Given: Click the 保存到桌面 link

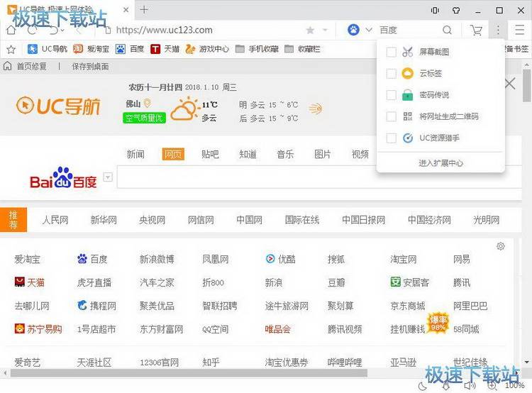Looking at the screenshot, I should [x=90, y=66].
